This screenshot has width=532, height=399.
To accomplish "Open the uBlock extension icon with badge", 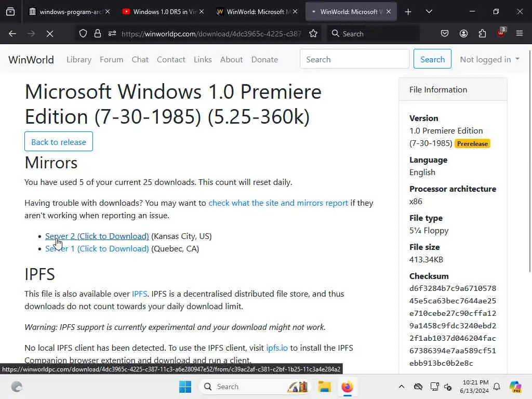I will click(x=501, y=33).
